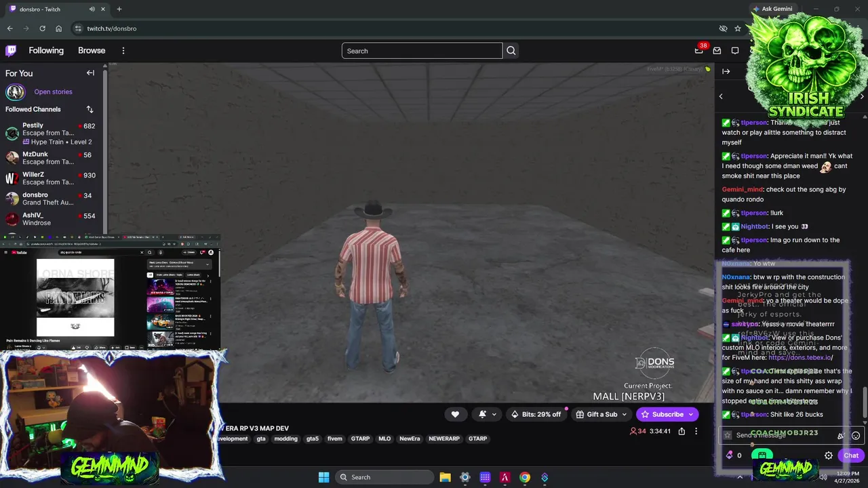
Task: Show hidden system tray icons
Action: [x=740, y=477]
